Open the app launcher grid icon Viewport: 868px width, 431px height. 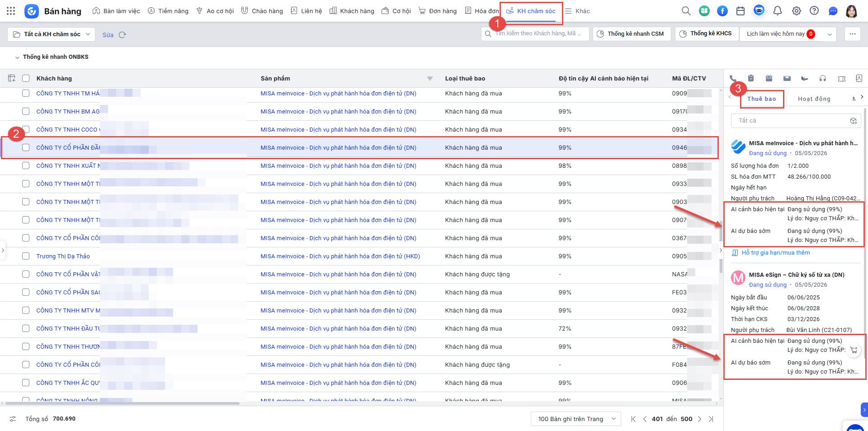tap(11, 11)
